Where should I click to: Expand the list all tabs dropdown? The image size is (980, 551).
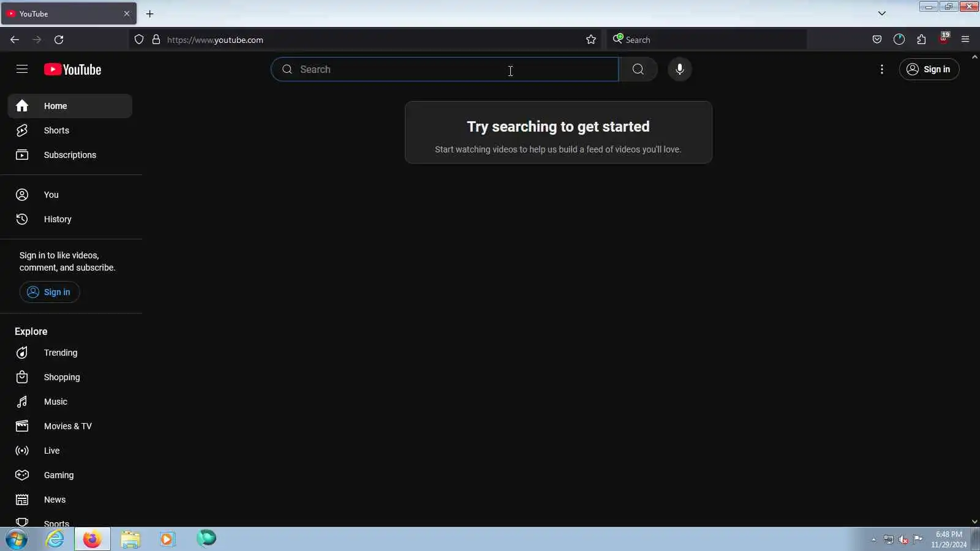pos(882,13)
